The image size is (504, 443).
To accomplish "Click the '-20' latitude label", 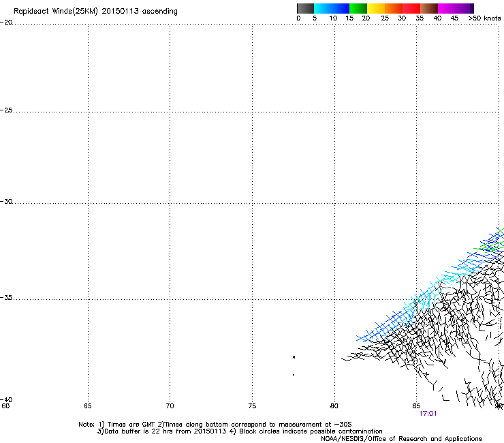I will [6, 22].
